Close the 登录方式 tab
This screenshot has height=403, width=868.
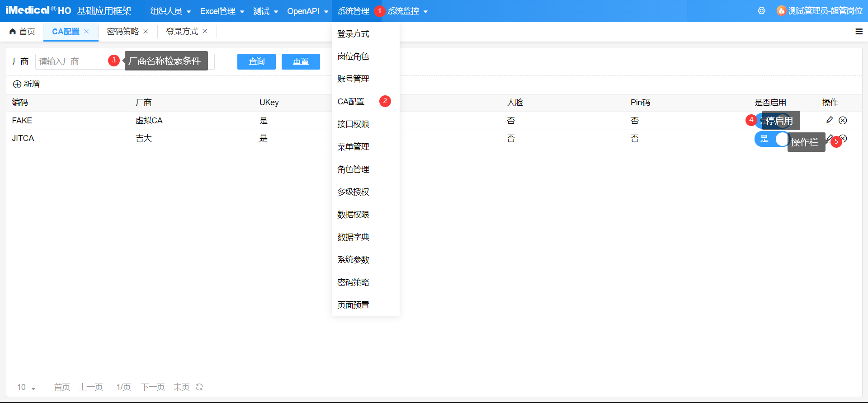coord(205,31)
